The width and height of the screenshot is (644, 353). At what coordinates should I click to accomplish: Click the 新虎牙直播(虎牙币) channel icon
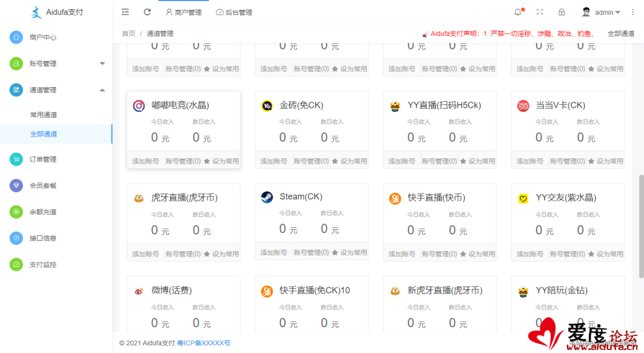[395, 291]
